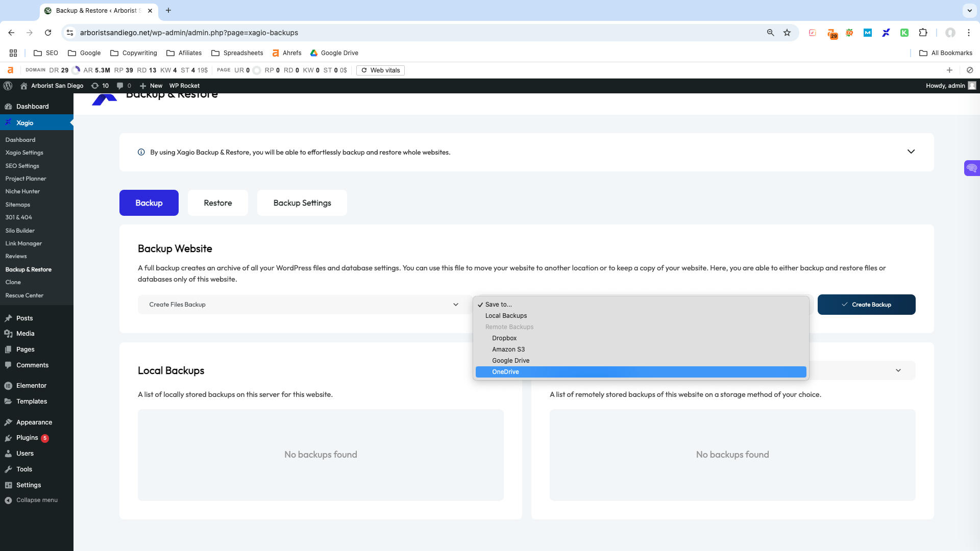The image size is (980, 551).
Task: Click the WordPress logo in admin bar
Action: (x=8, y=86)
